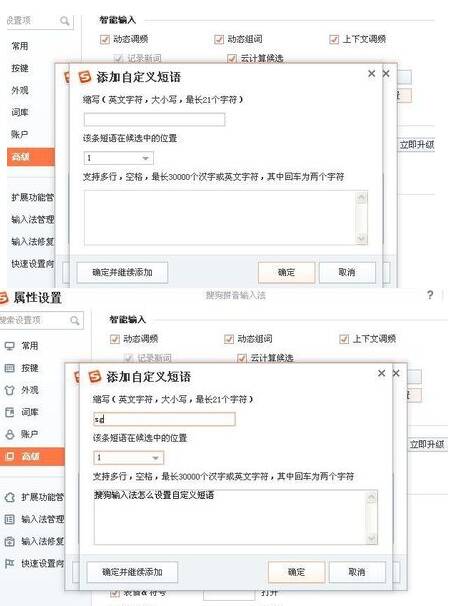Viewport: 452px width, 606px height.
Task: Click the 搜狗拼音输入法 title text
Action: coord(236,296)
